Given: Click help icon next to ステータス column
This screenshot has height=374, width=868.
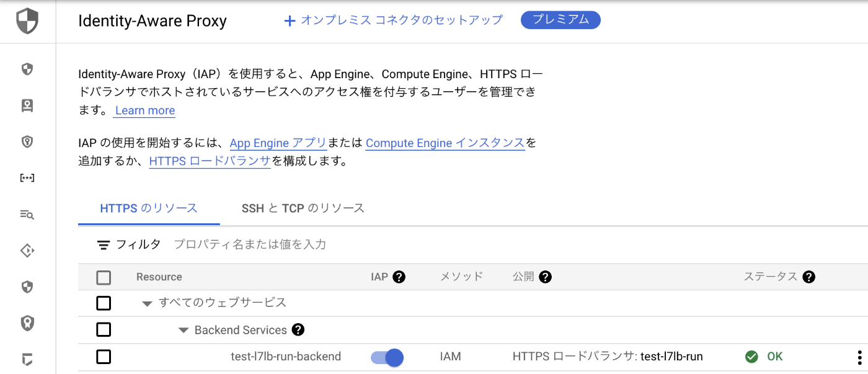Looking at the screenshot, I should click(x=808, y=277).
